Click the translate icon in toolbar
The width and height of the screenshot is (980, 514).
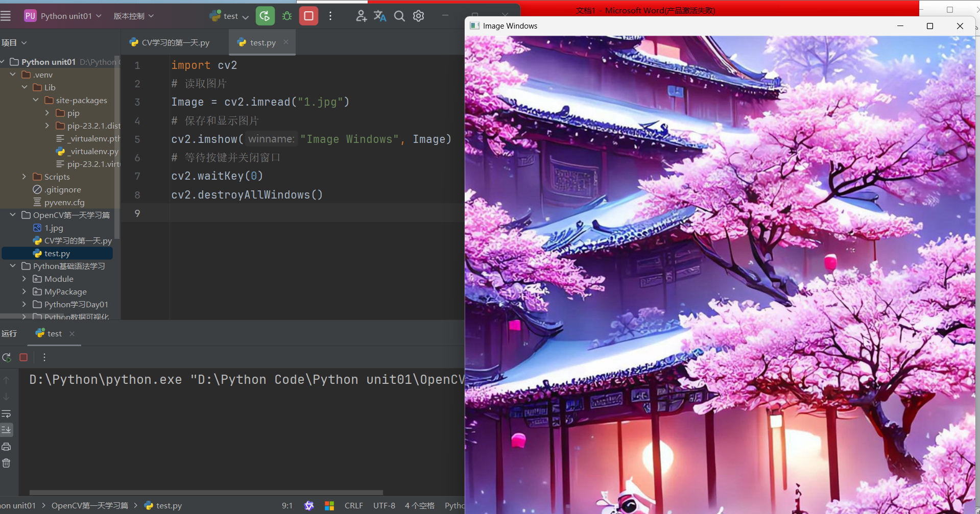point(380,16)
